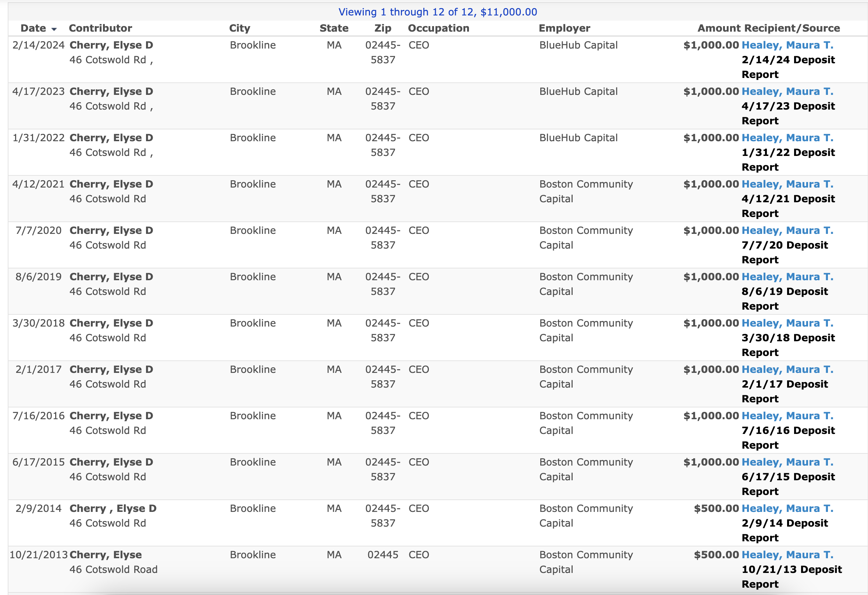Sort by the Occupation column header
The height and width of the screenshot is (595, 868).
click(x=438, y=28)
